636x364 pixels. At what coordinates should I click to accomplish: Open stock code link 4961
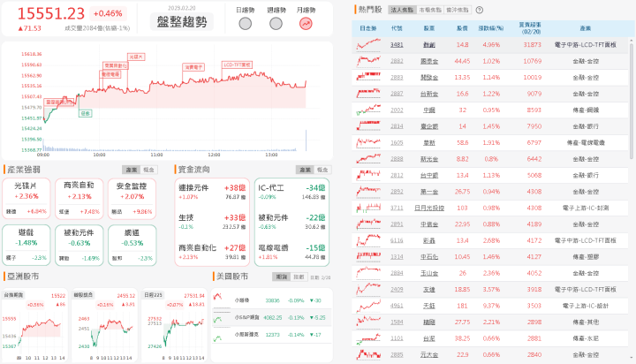[x=397, y=306]
